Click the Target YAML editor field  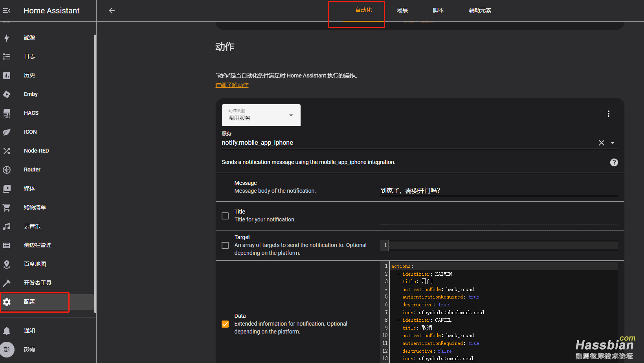pyautogui.click(x=499, y=245)
